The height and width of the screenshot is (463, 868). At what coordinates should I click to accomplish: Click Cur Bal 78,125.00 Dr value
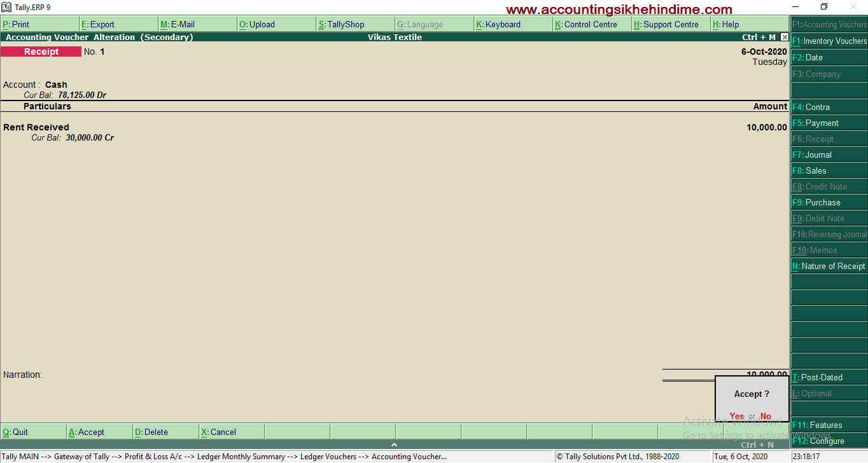point(82,95)
